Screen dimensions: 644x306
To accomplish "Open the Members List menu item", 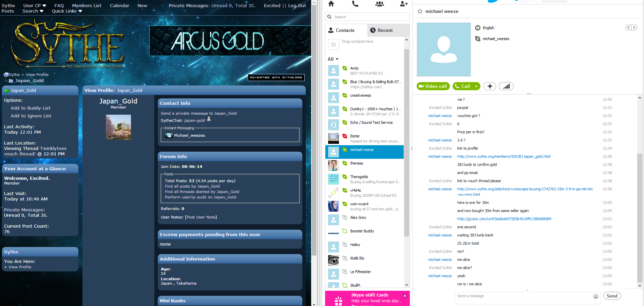I will point(87,5).
